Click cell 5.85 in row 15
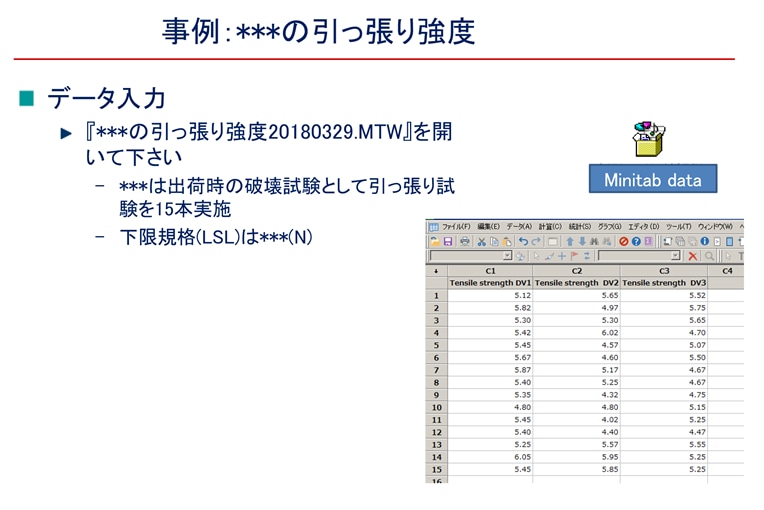Viewport: 764px width, 510px height. point(577,470)
